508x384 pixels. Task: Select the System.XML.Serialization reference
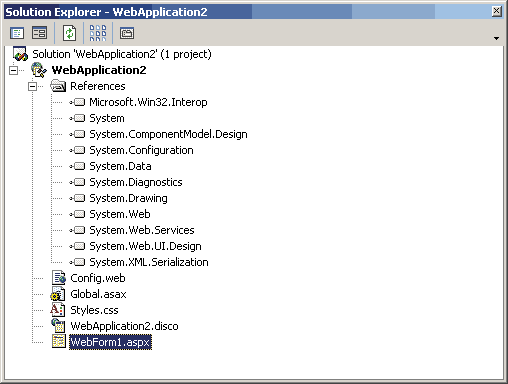click(149, 262)
